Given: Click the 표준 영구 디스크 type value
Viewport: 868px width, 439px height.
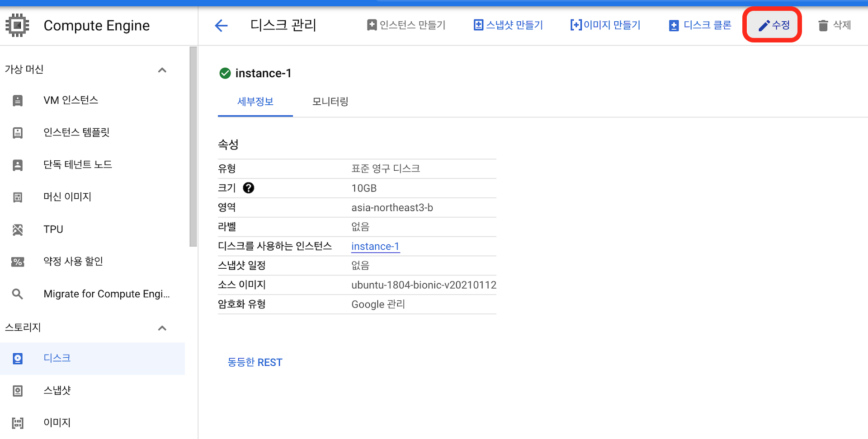Looking at the screenshot, I should 386,169.
